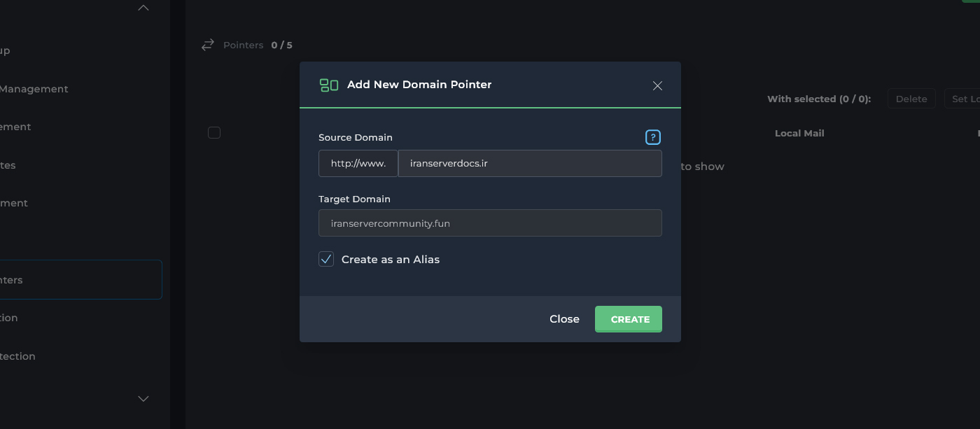Click the Source Domain help question mark icon
Screen dimensions: 980x429
[x=652, y=137]
